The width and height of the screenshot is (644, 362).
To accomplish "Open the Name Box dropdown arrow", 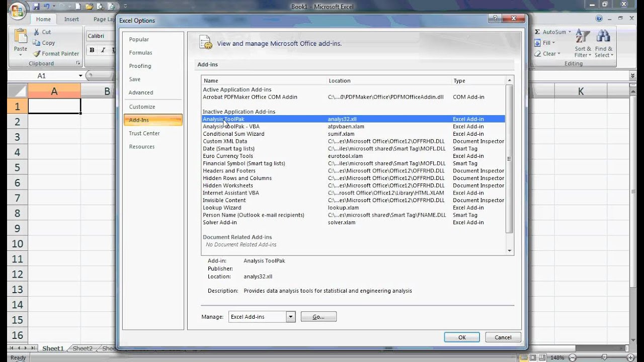I will 80,76.
